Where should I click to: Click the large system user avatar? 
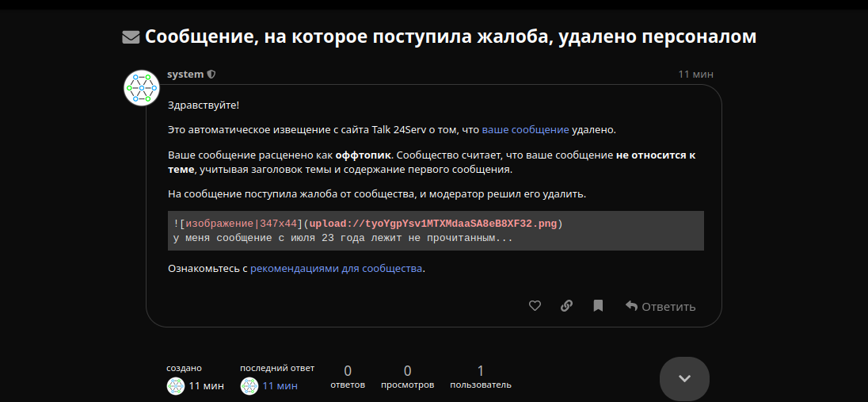(143, 87)
